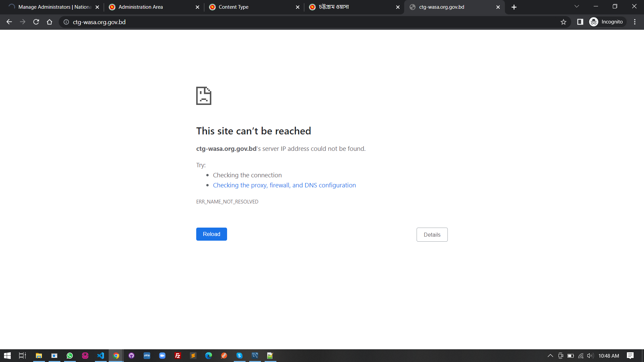Click the browser back arrow icon
Image resolution: width=644 pixels, height=362 pixels.
click(x=9, y=22)
